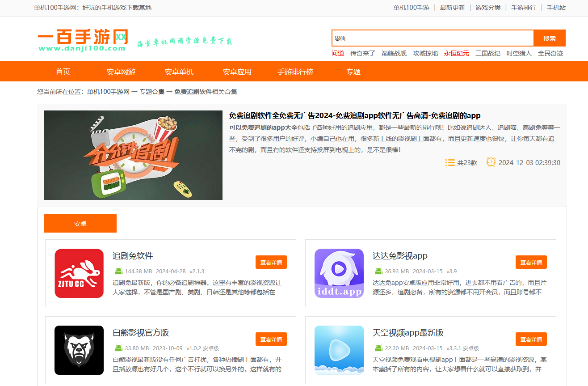Click the hot search term 问道
The width and height of the screenshot is (588, 386).
point(338,53)
